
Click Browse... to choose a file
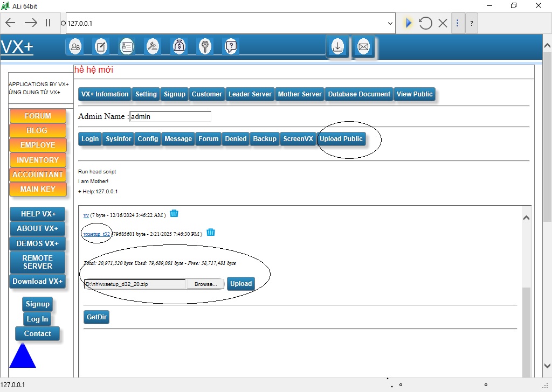tap(205, 284)
